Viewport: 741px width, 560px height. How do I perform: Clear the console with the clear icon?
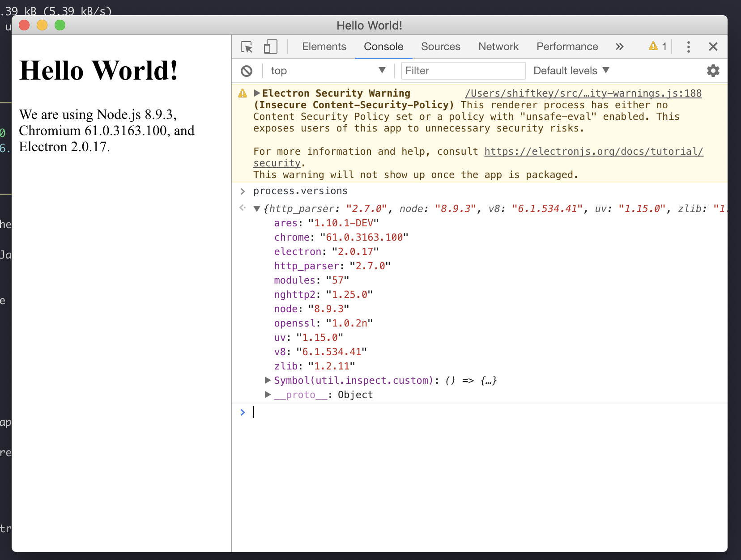pyautogui.click(x=247, y=71)
